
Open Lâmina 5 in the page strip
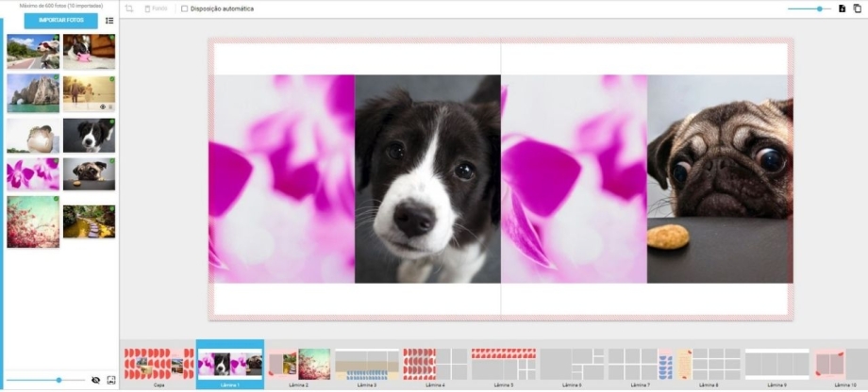[503, 364]
